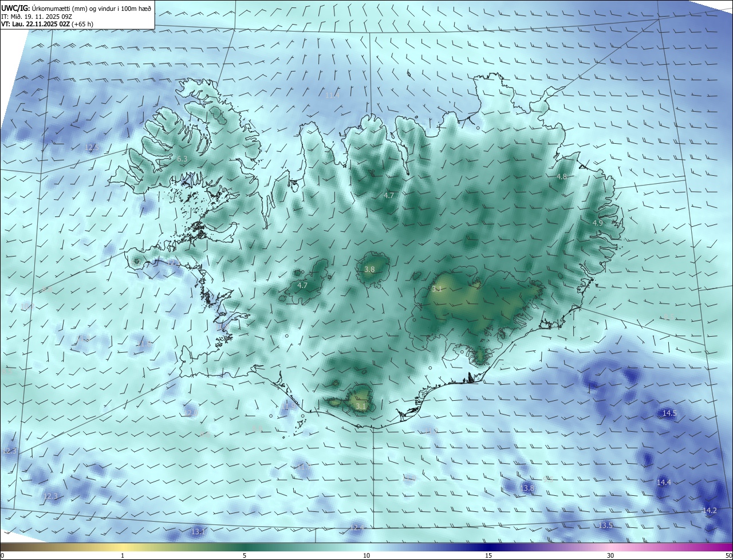Click the 14.4 precipitation value
Image resolution: width=733 pixels, height=560 pixels.
coord(664,483)
